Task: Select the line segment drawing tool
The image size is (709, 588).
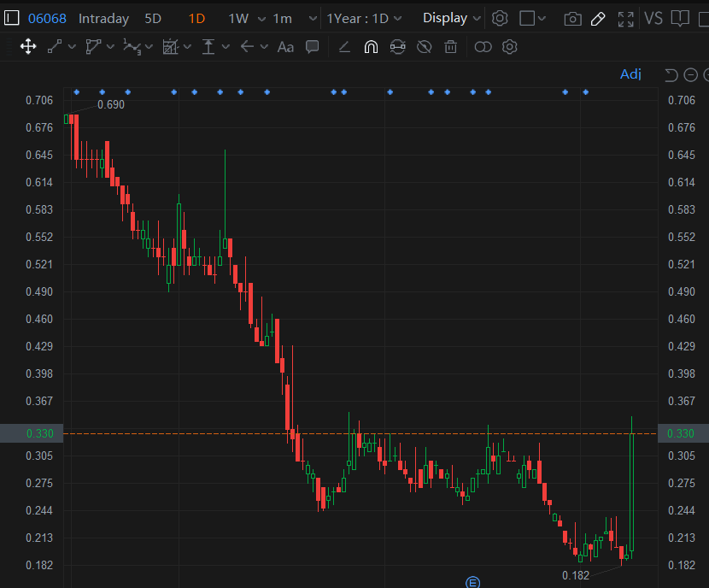Action: coord(55,47)
